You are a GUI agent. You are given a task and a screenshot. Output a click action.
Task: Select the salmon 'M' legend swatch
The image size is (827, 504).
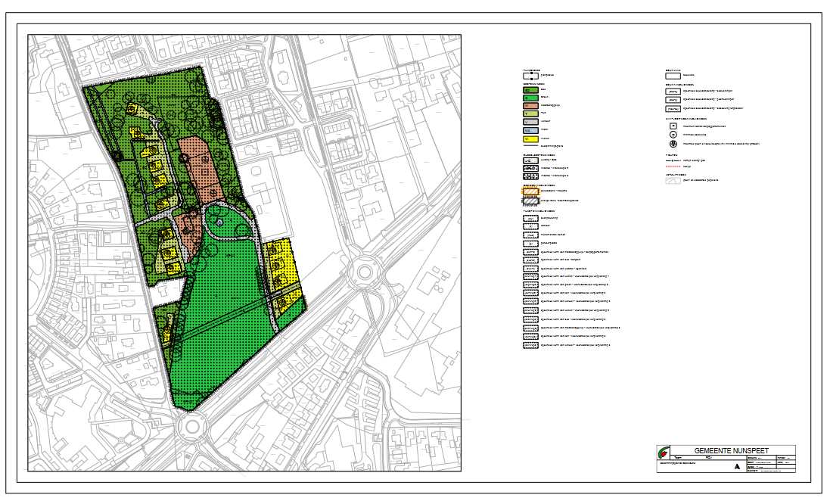(530, 105)
